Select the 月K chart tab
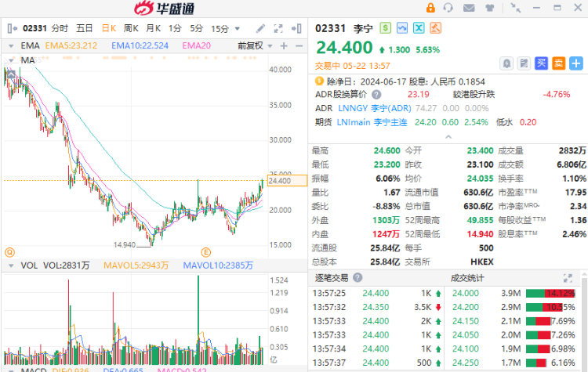 coord(154,28)
